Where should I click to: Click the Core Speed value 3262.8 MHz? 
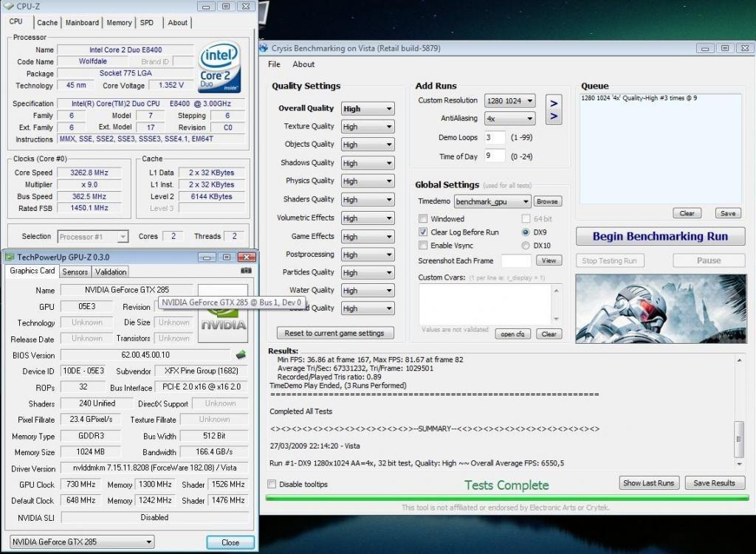(89, 173)
